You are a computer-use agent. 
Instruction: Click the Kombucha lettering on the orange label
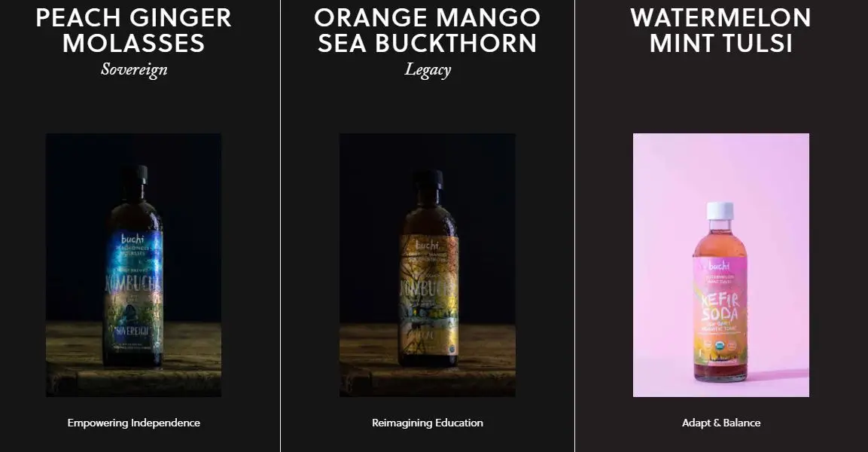coord(428,290)
